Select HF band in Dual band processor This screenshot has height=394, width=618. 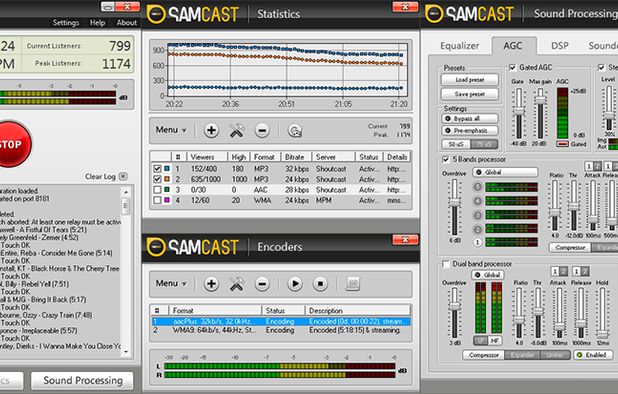pos(494,340)
